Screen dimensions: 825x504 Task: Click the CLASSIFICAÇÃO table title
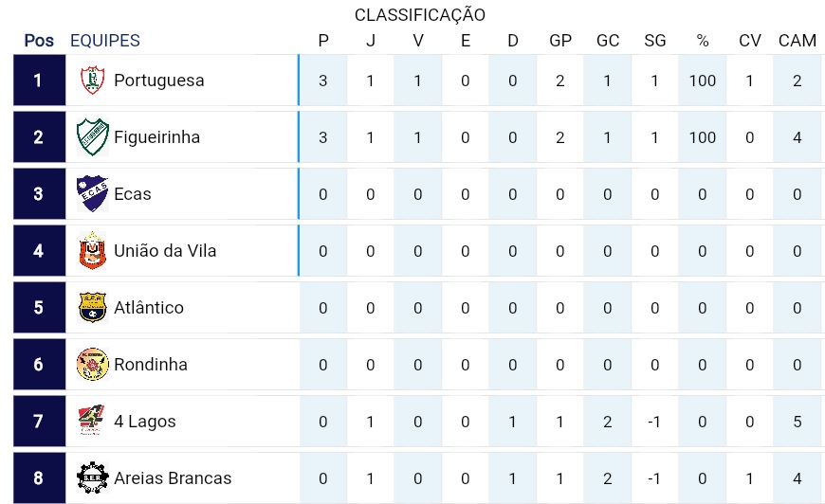tap(420, 15)
